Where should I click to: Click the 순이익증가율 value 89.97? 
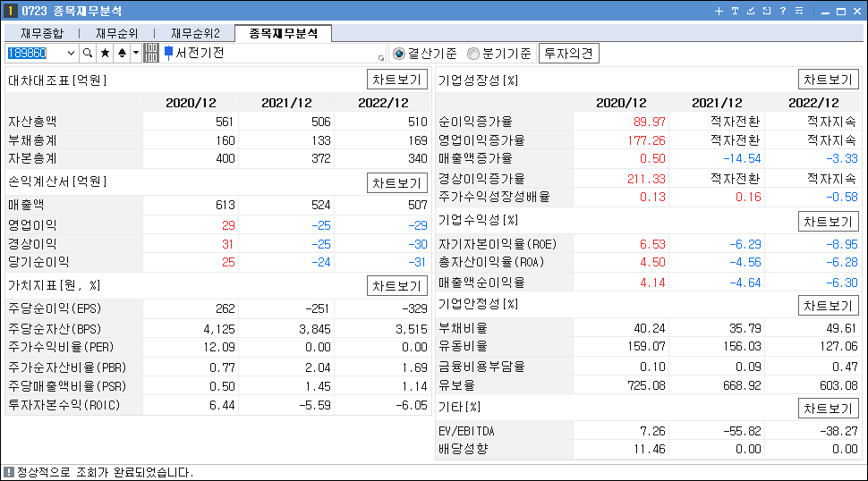[x=650, y=122]
